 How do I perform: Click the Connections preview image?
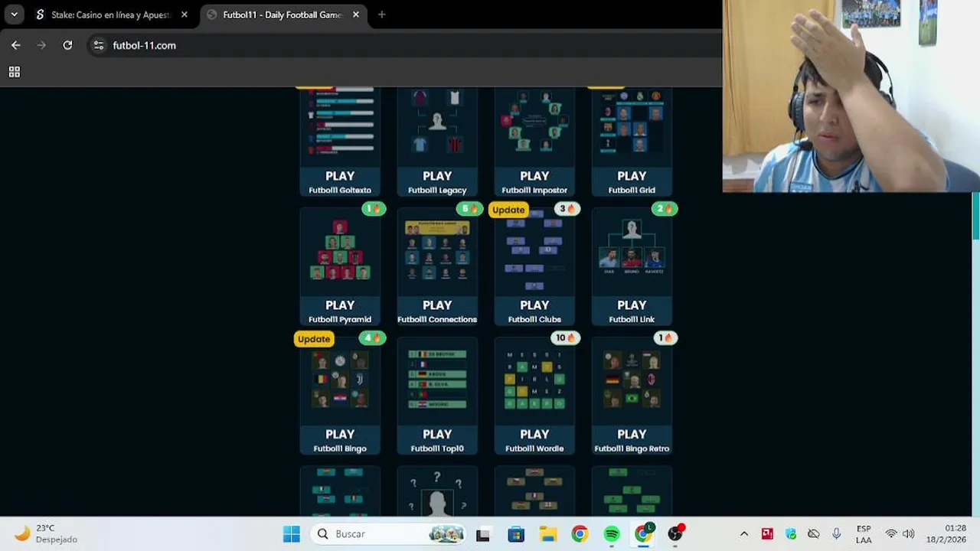tap(437, 251)
